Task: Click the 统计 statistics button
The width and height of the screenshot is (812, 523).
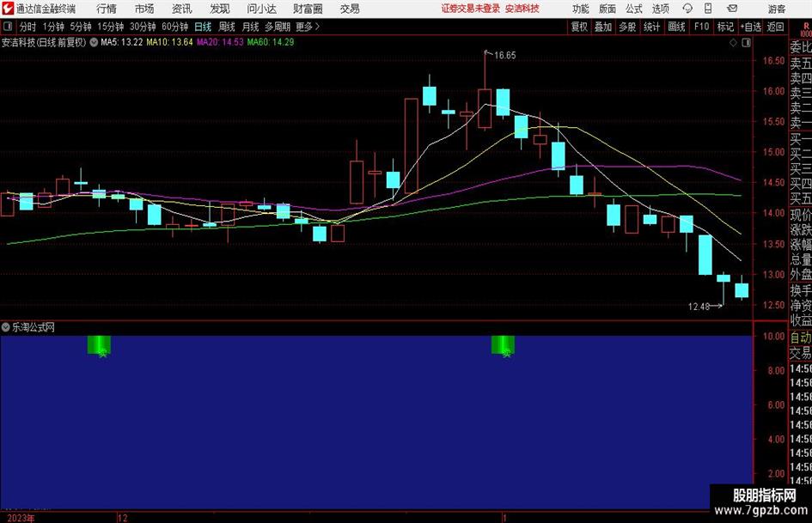Action: point(651,27)
